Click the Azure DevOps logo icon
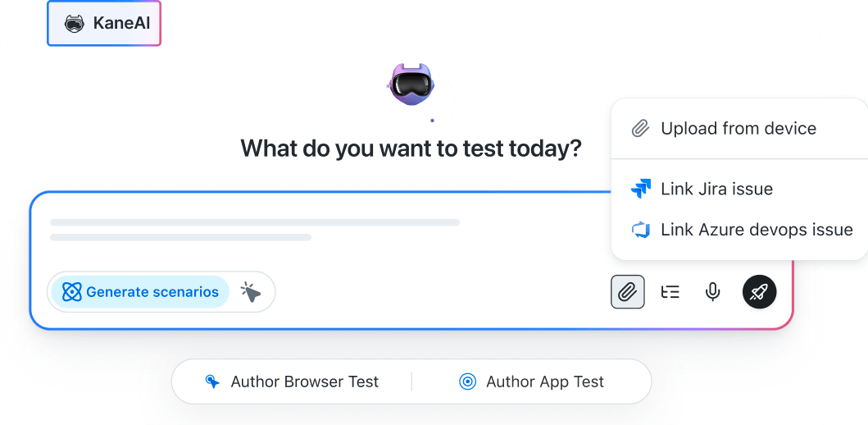This screenshot has height=425, width=868. [641, 231]
